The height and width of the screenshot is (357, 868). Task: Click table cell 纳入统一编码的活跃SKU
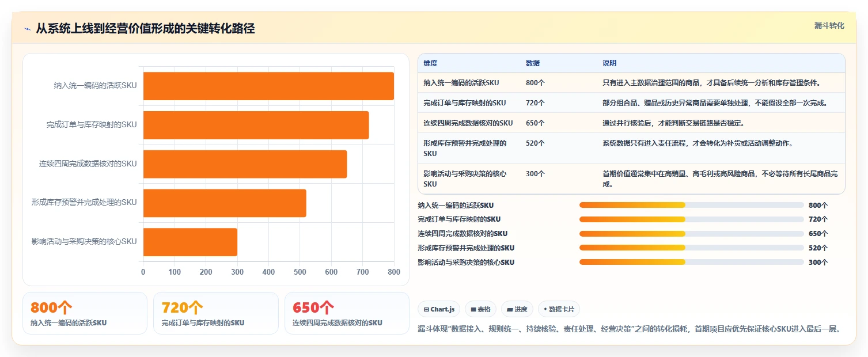tap(461, 83)
